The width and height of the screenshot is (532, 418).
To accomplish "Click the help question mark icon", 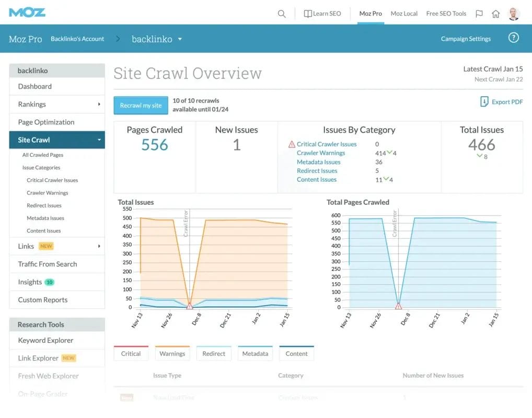I will (514, 38).
